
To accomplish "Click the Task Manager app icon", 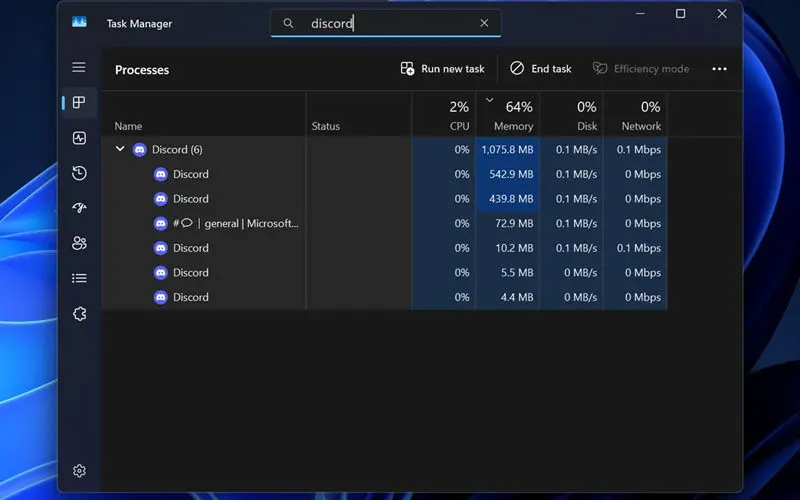I will 79,21.
